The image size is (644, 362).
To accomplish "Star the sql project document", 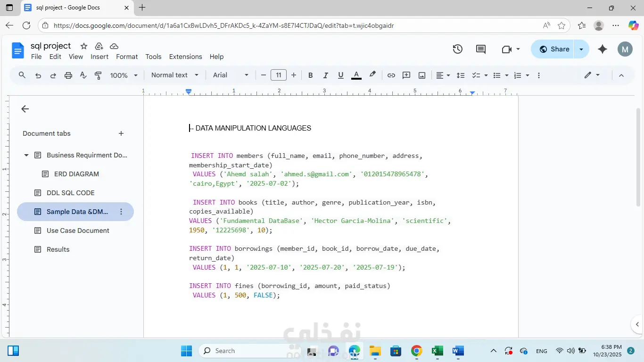I will click(84, 46).
